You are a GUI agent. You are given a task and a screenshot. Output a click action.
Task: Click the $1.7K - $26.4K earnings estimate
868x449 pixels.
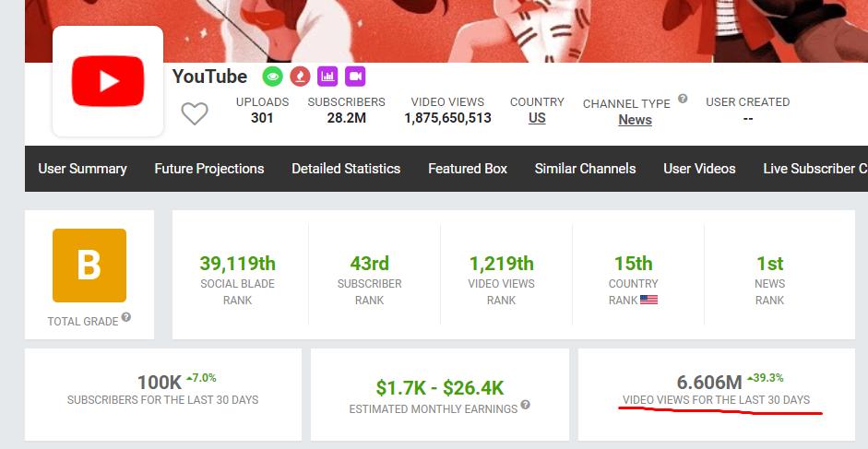coord(440,388)
